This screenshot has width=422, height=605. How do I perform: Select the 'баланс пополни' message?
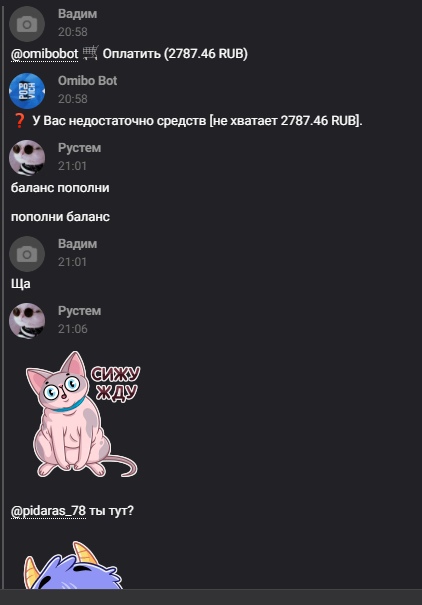[x=60, y=188]
